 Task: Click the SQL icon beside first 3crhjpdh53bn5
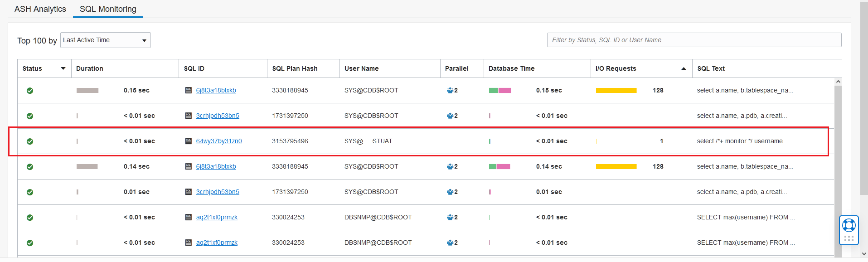click(x=189, y=116)
